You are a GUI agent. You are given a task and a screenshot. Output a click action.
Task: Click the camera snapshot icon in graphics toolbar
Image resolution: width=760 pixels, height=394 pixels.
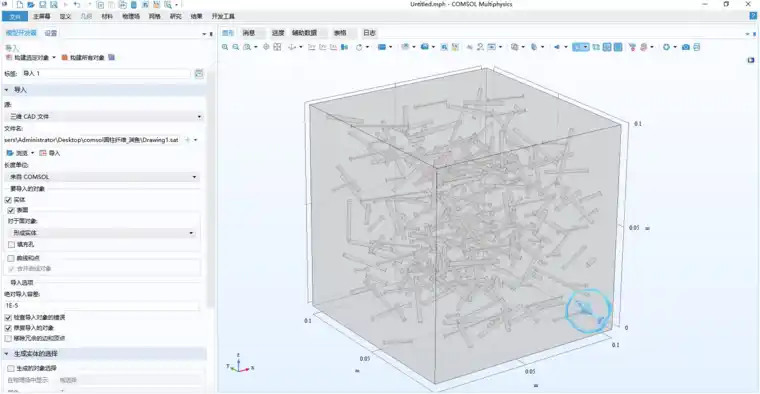pyautogui.click(x=685, y=47)
